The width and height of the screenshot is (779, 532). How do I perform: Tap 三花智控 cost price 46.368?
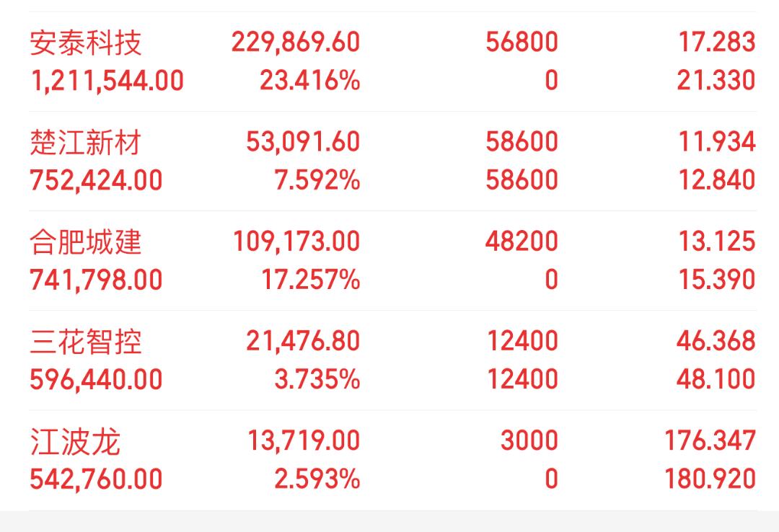(x=716, y=341)
